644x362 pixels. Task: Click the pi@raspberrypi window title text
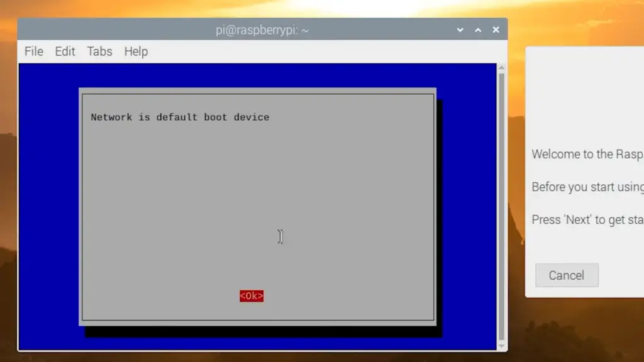pyautogui.click(x=262, y=30)
